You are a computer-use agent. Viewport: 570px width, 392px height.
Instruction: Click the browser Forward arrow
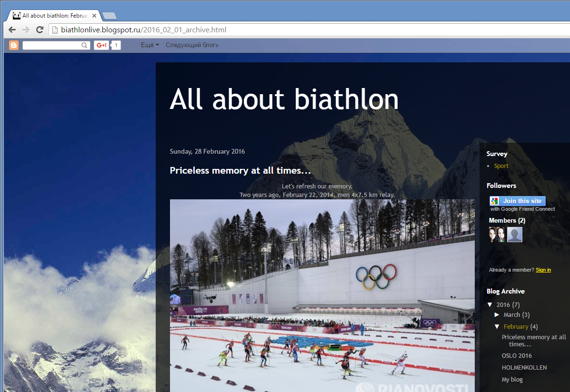tap(26, 30)
